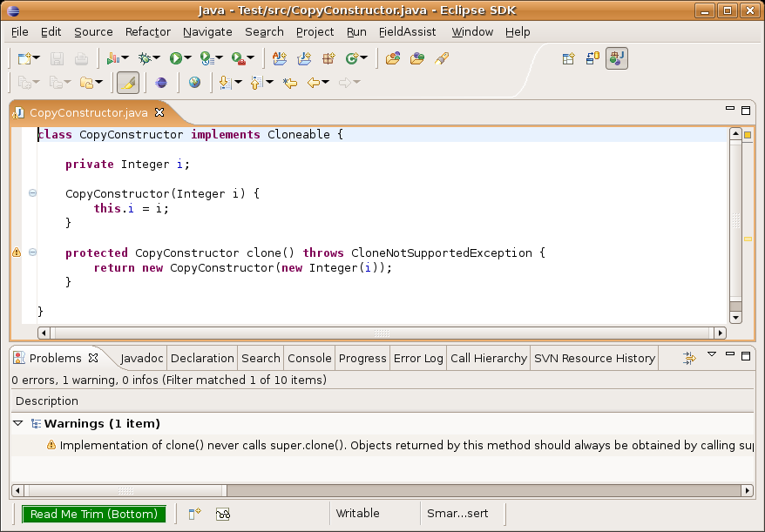Click the perspective icon left of Java perspective
The height and width of the screenshot is (532, 765).
592,59
